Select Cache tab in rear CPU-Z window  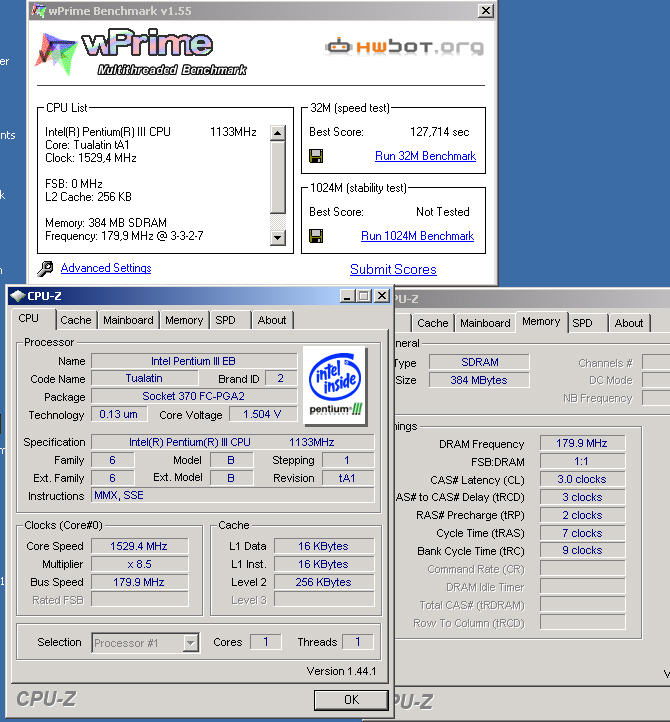pos(432,323)
